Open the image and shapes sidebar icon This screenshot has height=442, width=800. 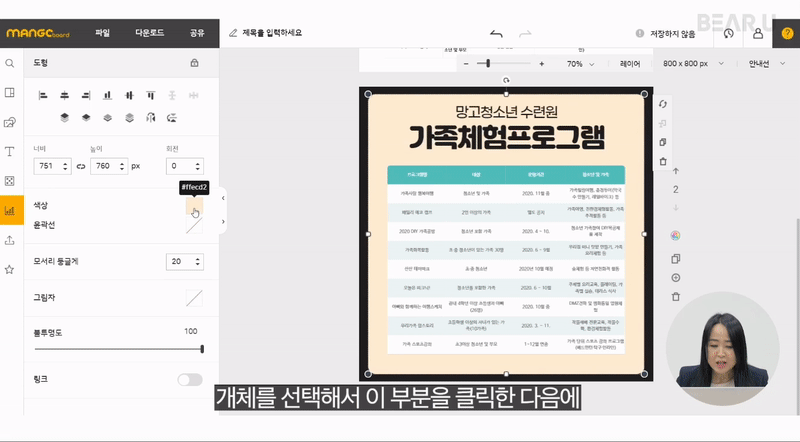pyautogui.click(x=10, y=122)
